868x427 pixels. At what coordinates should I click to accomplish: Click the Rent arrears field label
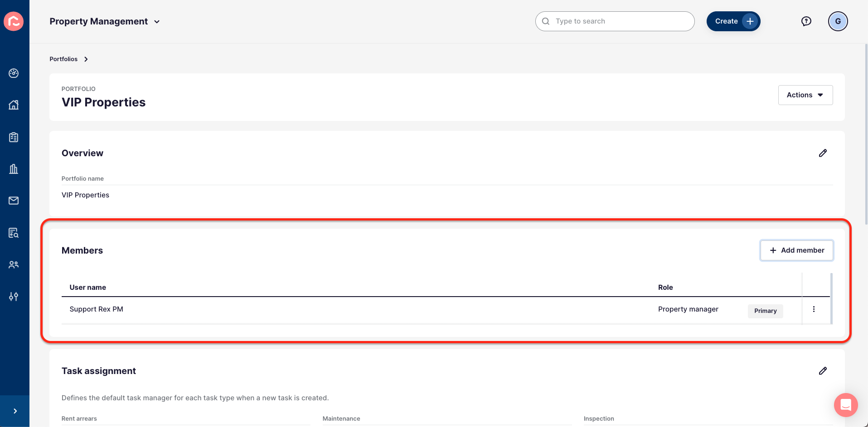click(79, 419)
